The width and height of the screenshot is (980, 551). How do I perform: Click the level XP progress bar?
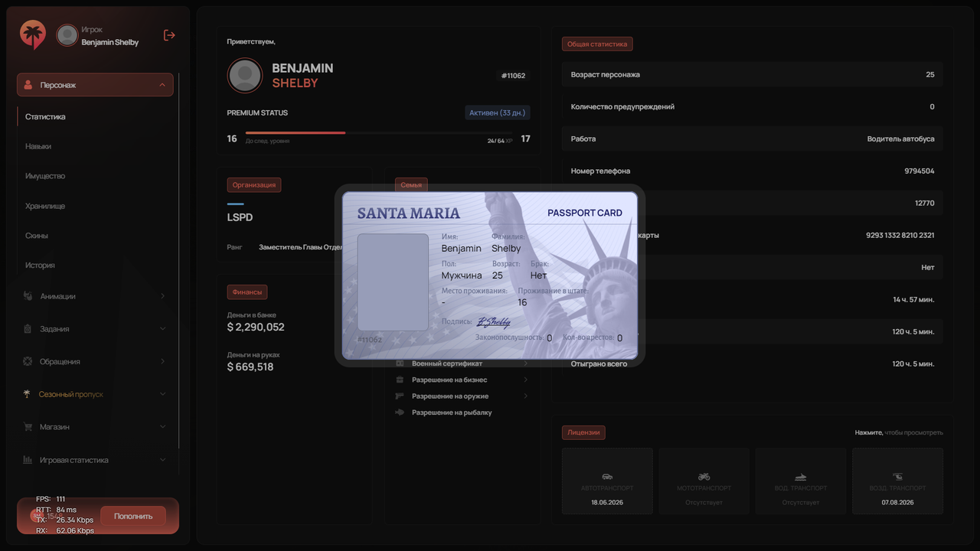point(379,132)
